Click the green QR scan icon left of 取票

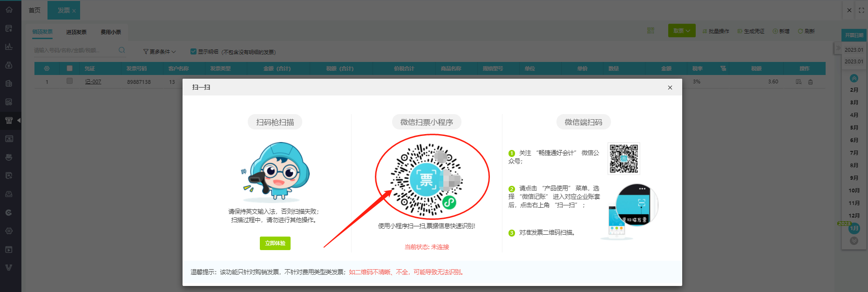click(651, 31)
